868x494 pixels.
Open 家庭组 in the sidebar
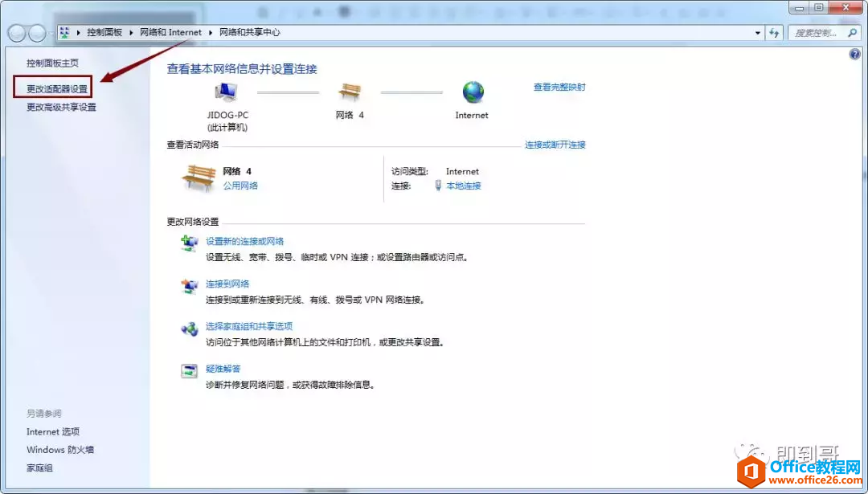tap(39, 468)
